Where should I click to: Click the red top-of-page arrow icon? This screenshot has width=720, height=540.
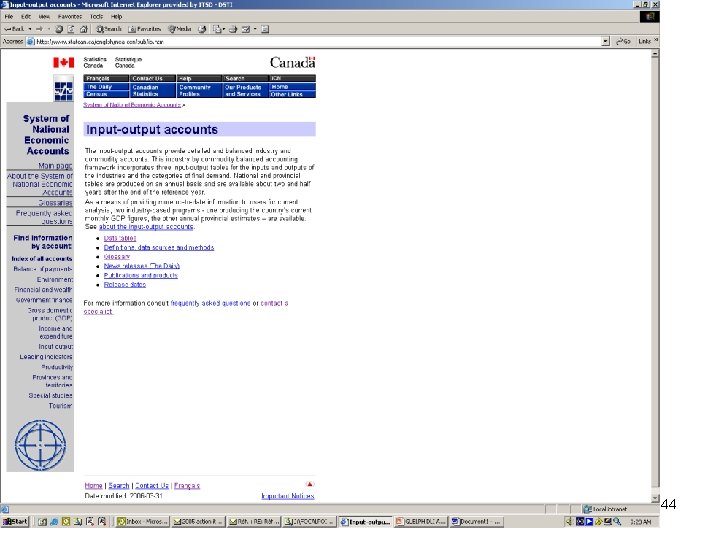(309, 484)
